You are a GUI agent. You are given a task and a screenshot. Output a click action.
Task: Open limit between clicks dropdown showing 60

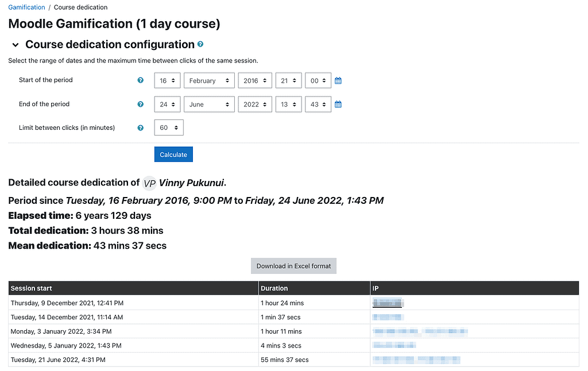(169, 127)
